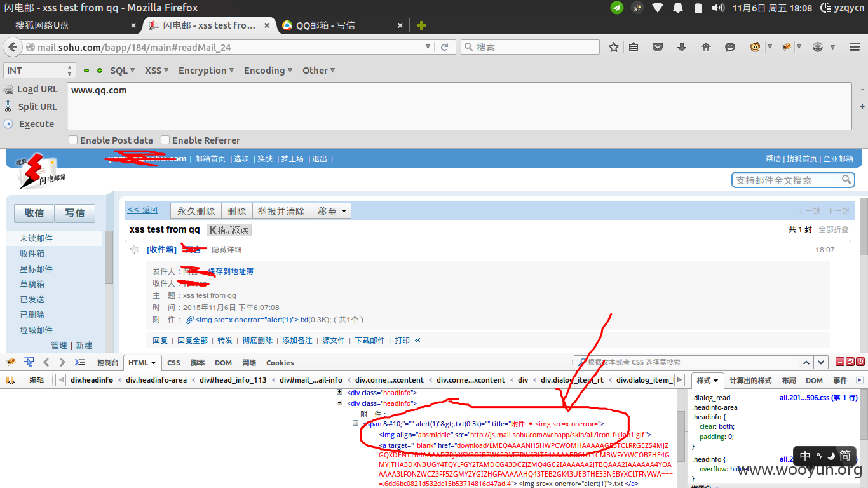Image resolution: width=868 pixels, height=488 pixels.
Task: Open the Firefox hamburger menu
Action: [x=855, y=47]
